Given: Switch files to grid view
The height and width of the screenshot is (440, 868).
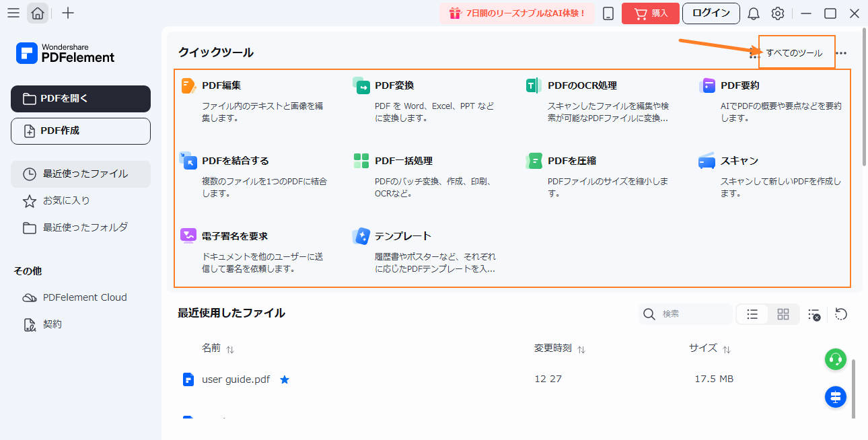Looking at the screenshot, I should pos(783,314).
